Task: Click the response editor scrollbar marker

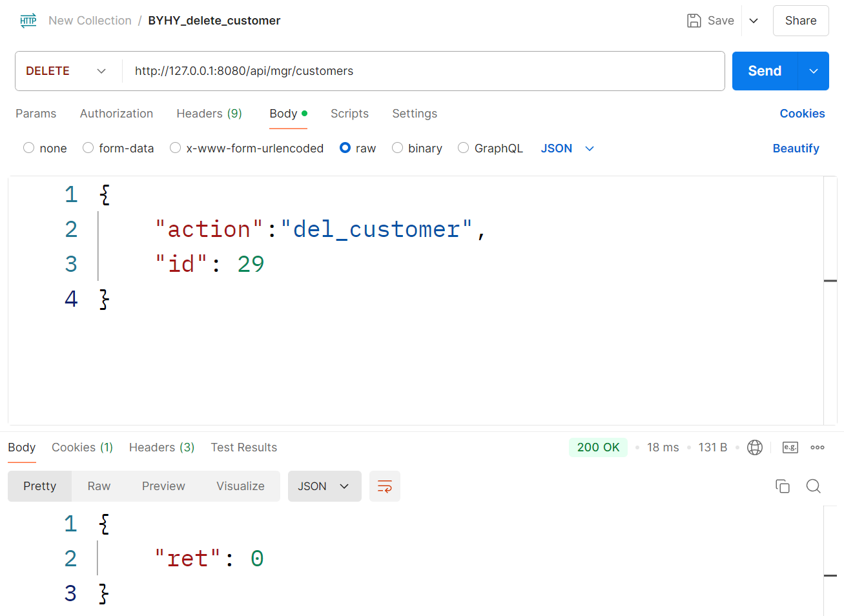Action: pyautogui.click(x=830, y=575)
